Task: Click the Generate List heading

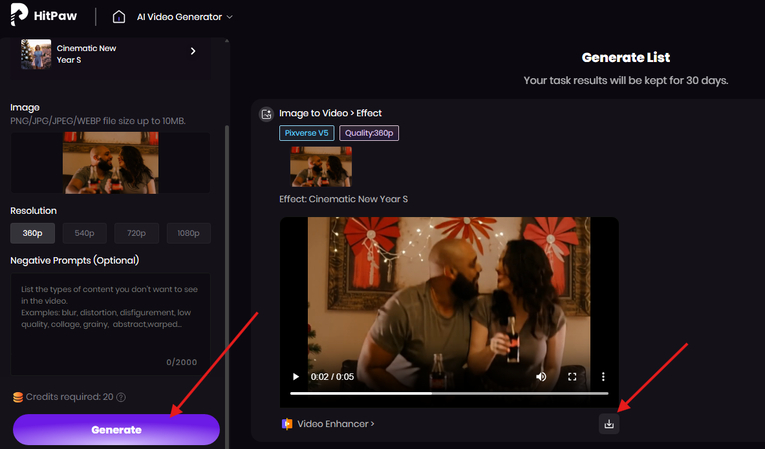Action: tap(625, 58)
